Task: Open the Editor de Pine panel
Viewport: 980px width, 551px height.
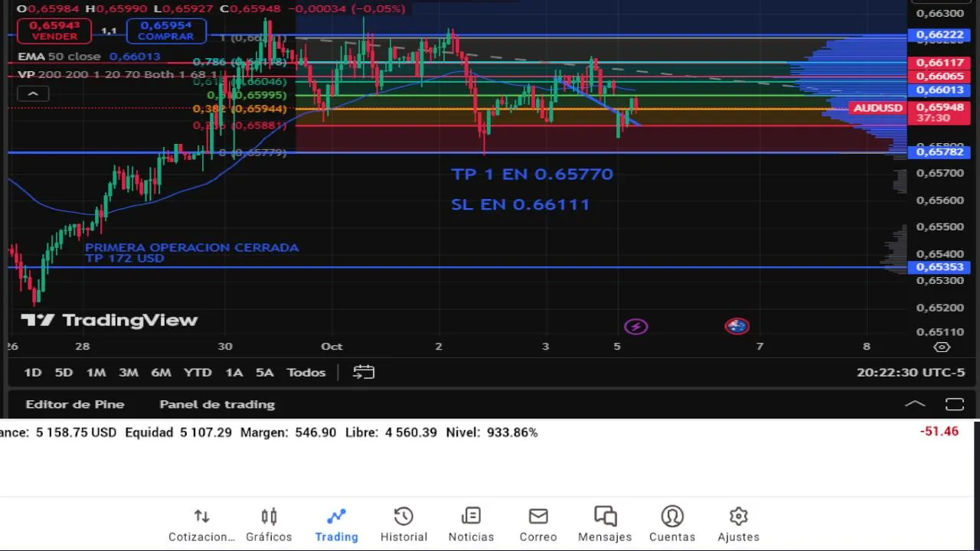Action: 75,404
